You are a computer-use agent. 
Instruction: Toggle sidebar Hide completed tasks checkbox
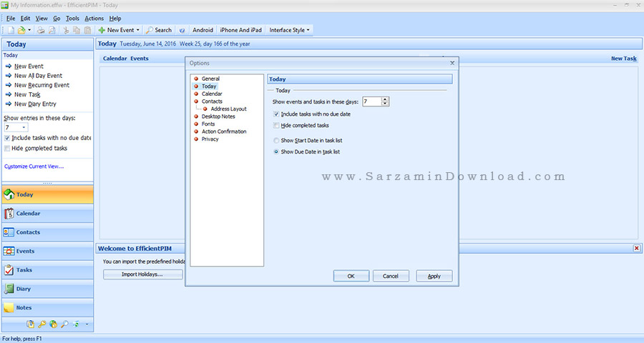pyautogui.click(x=7, y=149)
